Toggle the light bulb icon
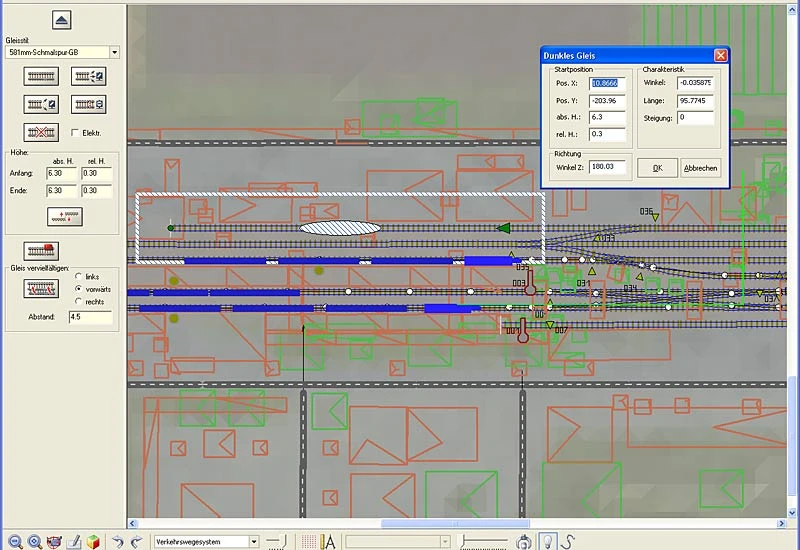 548,541
